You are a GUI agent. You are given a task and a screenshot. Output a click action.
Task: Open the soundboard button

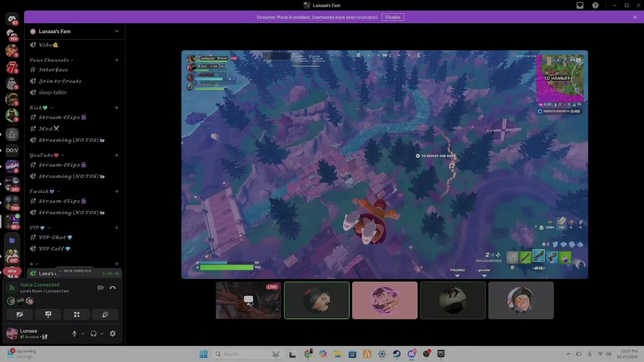pyautogui.click(x=105, y=314)
